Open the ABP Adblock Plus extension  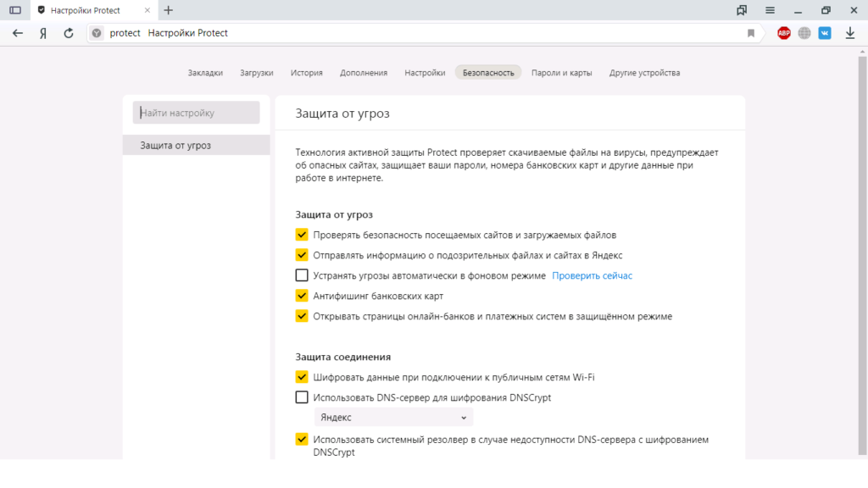(784, 33)
